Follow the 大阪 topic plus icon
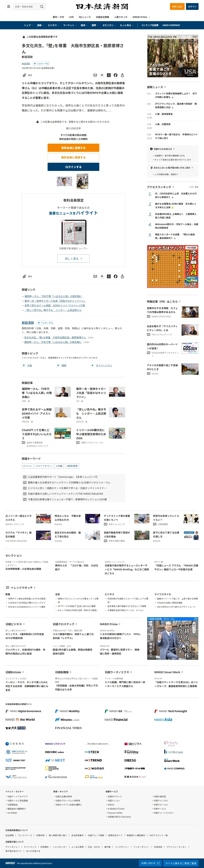Image resolution: width=204 pixels, height=868 pixels. [x=24, y=365]
